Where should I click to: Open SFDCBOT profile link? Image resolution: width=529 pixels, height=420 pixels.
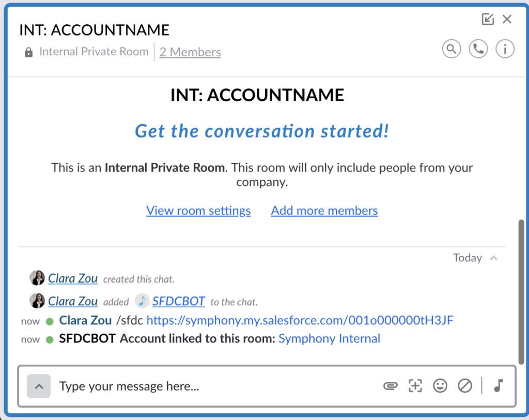178,301
